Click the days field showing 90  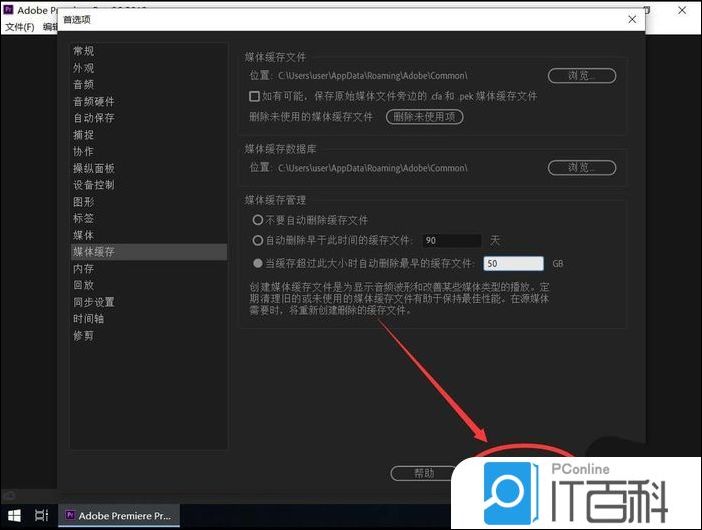452,240
